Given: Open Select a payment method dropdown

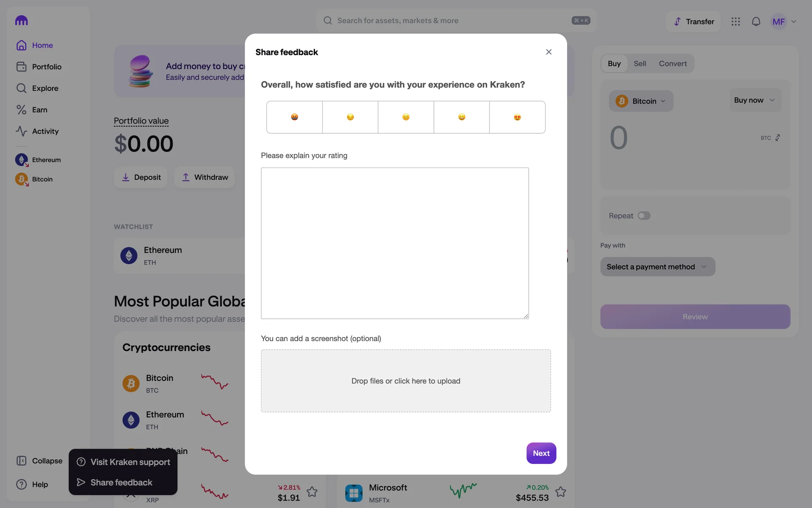Looking at the screenshot, I should click(x=657, y=267).
